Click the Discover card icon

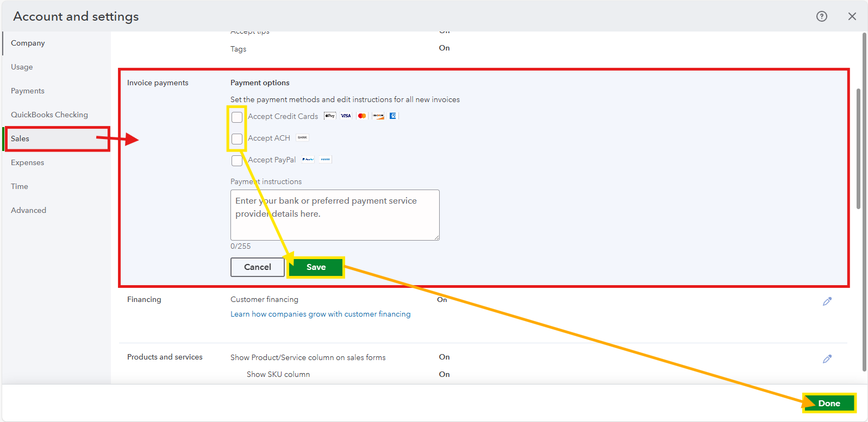[x=378, y=116]
